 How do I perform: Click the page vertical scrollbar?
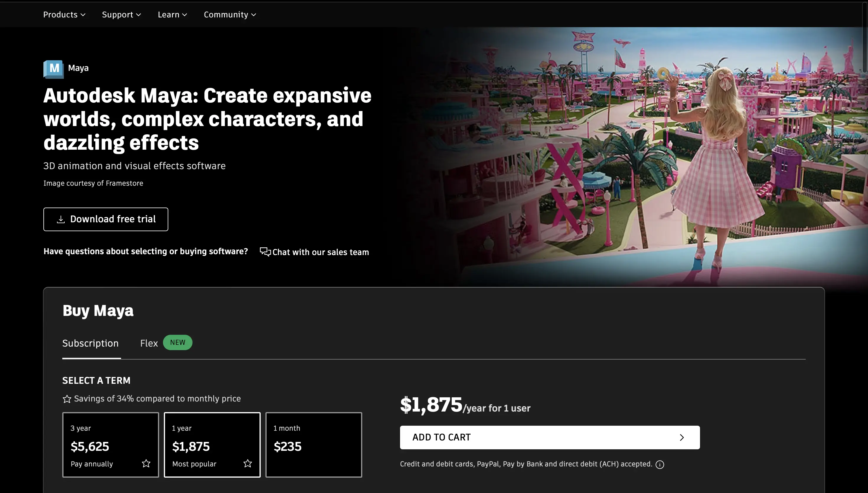tap(865, 37)
